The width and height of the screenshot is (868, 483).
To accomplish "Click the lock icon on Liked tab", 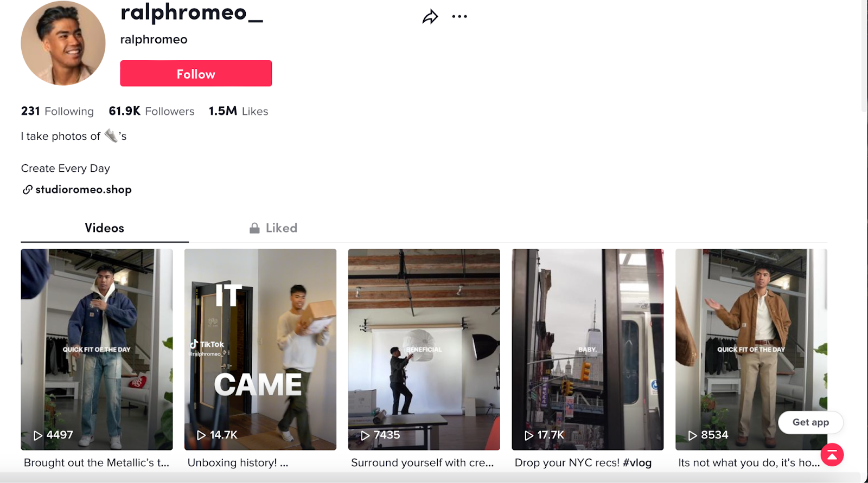I will [254, 228].
